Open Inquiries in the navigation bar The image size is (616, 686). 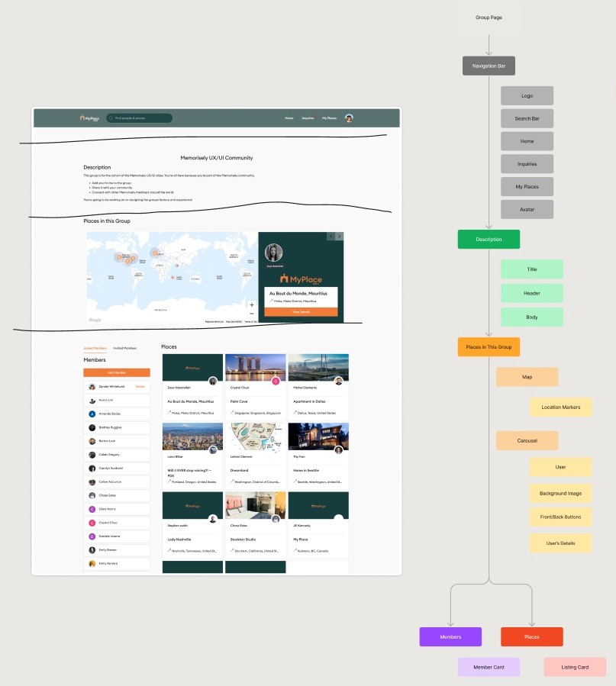click(x=308, y=118)
